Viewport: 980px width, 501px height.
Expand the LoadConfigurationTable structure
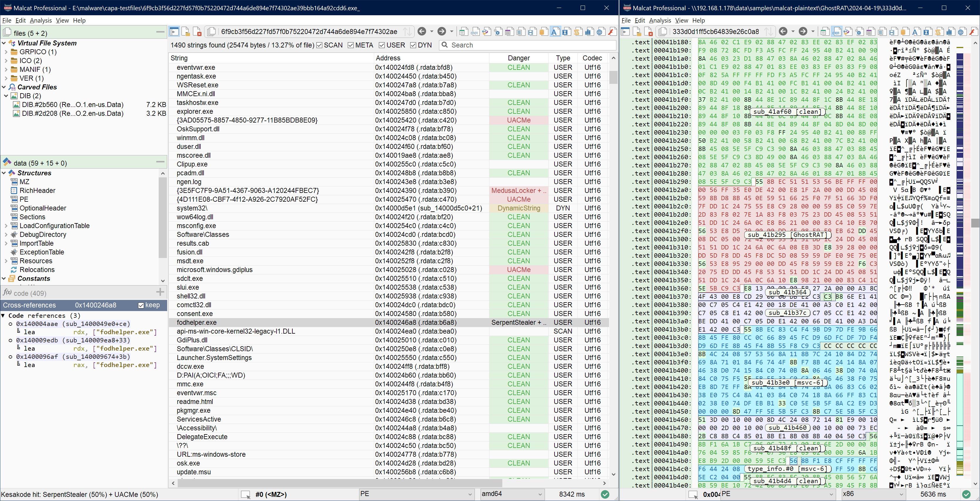coord(6,226)
